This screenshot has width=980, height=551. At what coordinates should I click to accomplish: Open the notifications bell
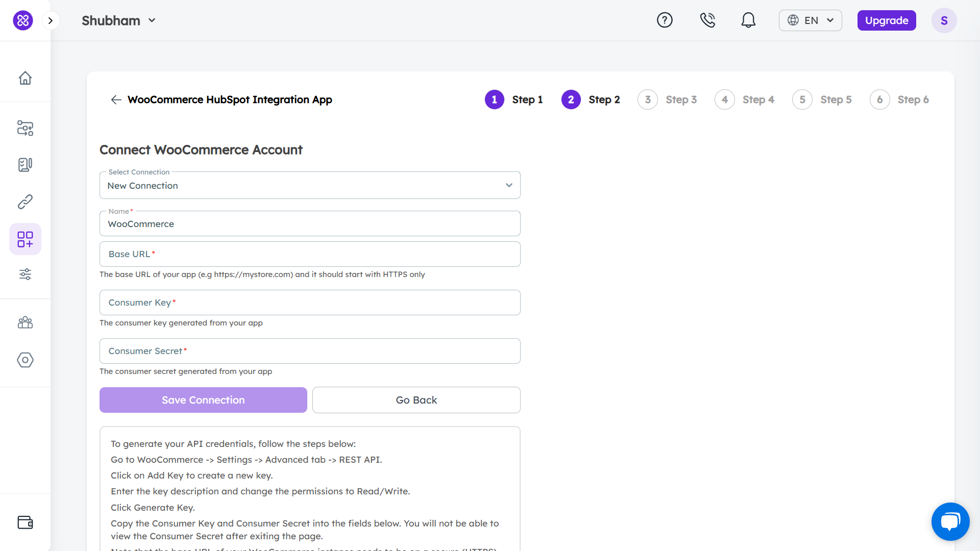748,20
